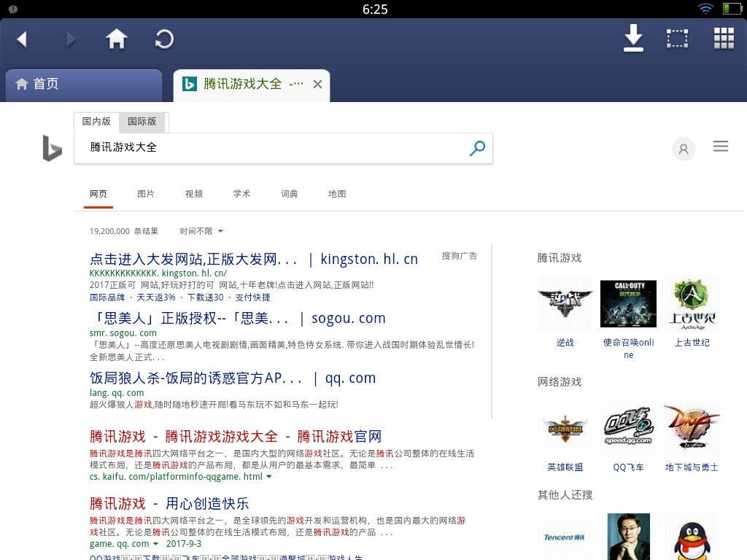Click the smr.sogou.com green URL text
Screen dimensions: 747x560
[x=123, y=333]
